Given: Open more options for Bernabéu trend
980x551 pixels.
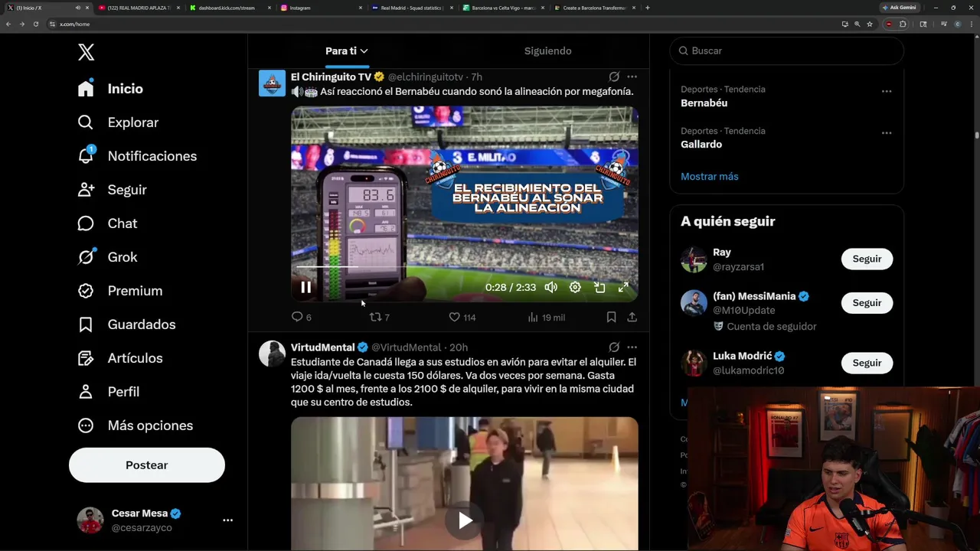Looking at the screenshot, I should (x=887, y=91).
